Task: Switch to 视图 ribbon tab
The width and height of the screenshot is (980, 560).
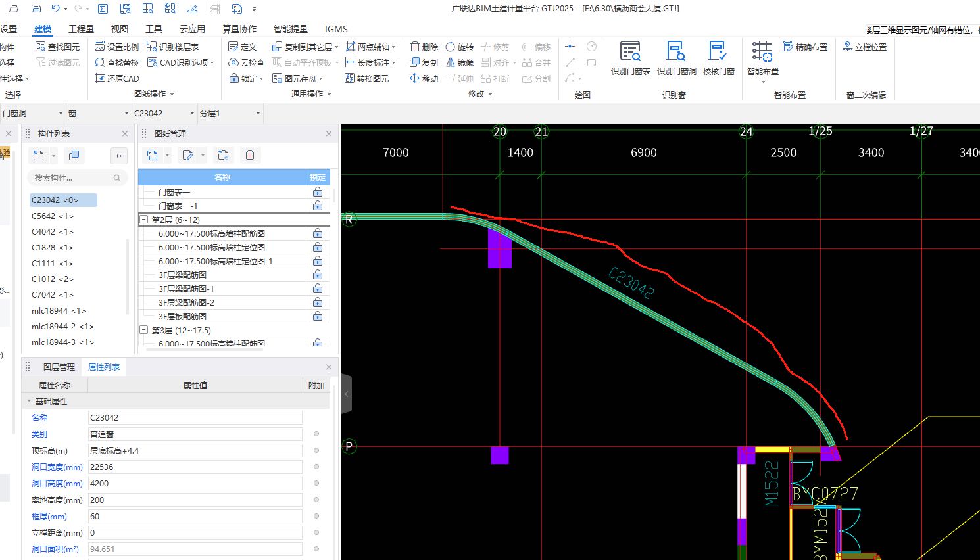Action: pos(119,29)
